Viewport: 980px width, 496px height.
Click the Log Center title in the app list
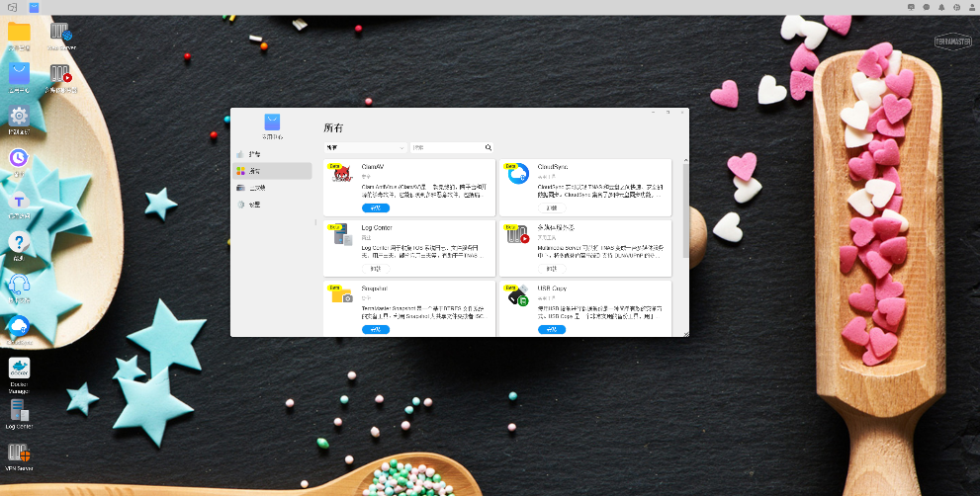tap(377, 228)
